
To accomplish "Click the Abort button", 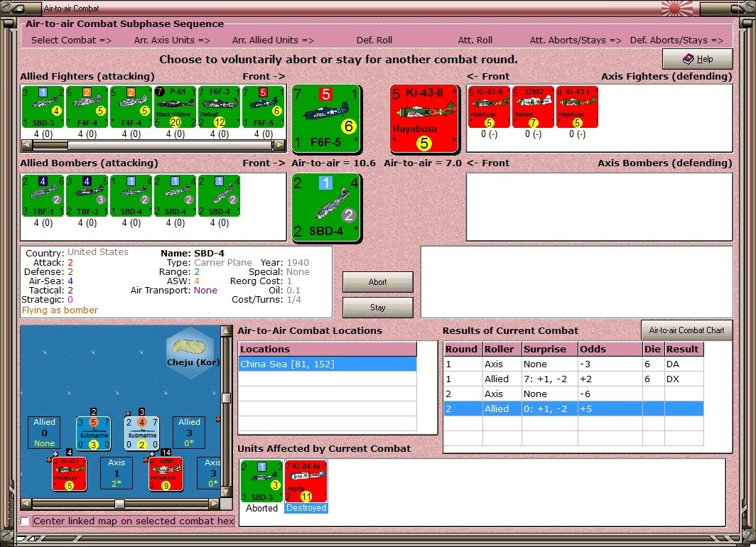I will pos(377,282).
